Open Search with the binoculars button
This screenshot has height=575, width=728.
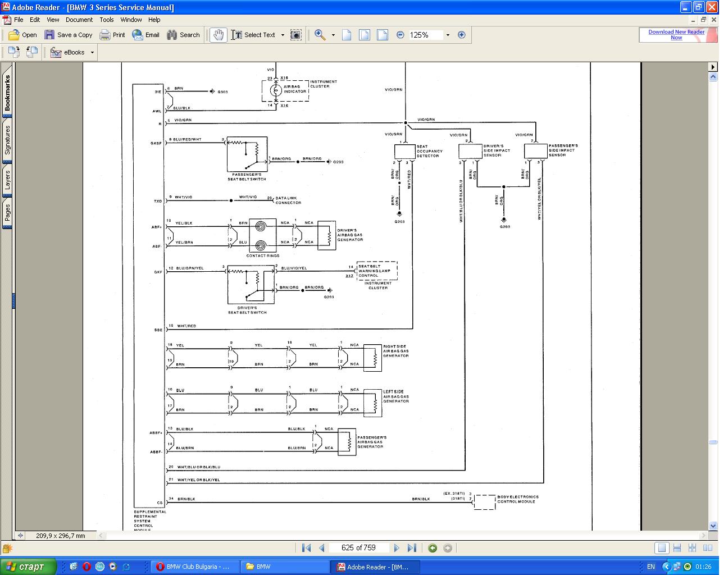(x=183, y=35)
